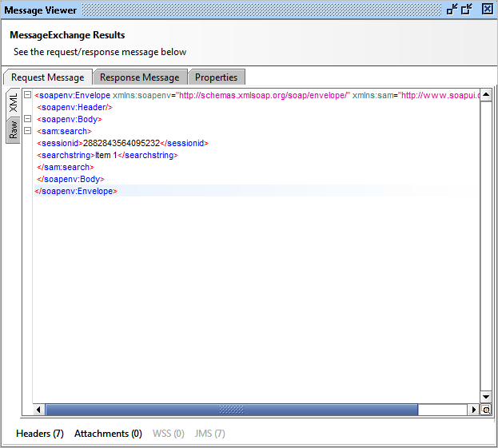Click the xmlns:sam attribute name
This screenshot has height=448, width=498.
(373, 95)
